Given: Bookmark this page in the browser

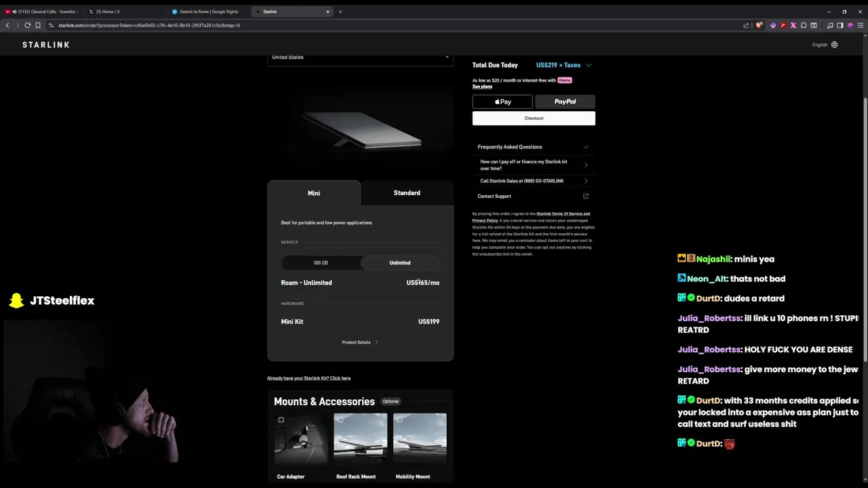Looking at the screenshot, I should pos(38,25).
